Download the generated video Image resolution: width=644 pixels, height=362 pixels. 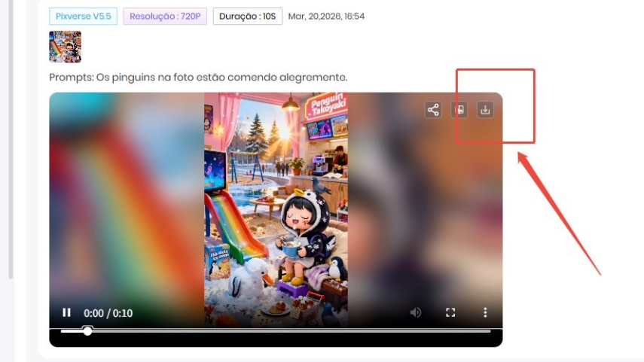coord(485,110)
